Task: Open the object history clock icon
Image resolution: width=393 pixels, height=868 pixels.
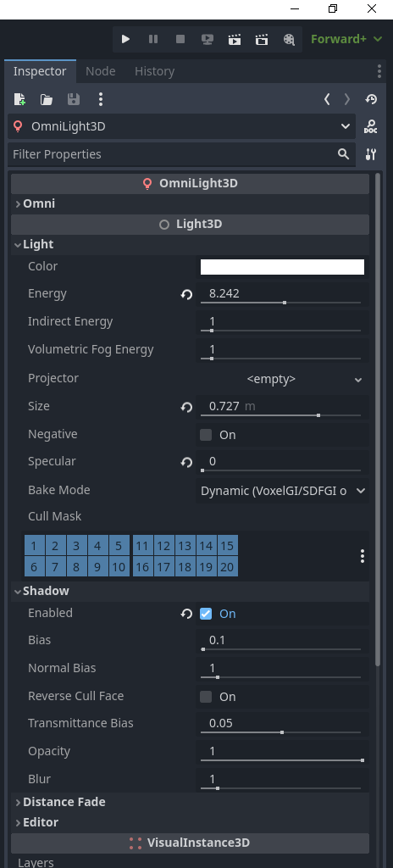Action: coord(371,99)
